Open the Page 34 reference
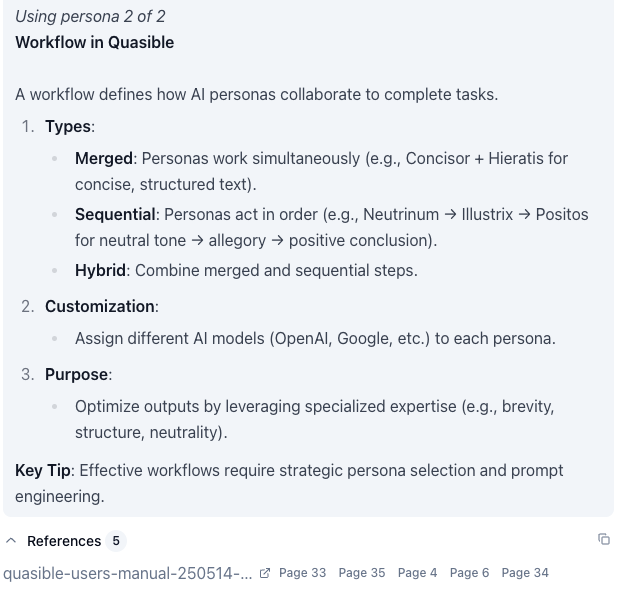 (525, 573)
